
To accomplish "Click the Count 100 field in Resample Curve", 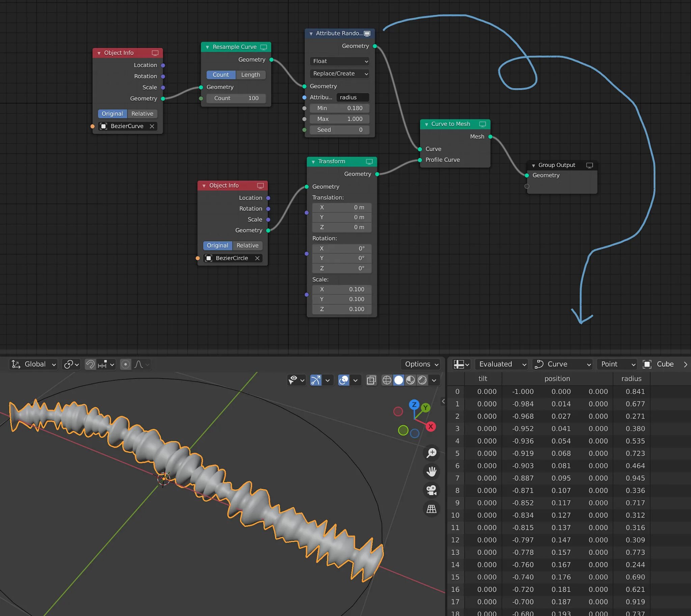I will 236,98.
